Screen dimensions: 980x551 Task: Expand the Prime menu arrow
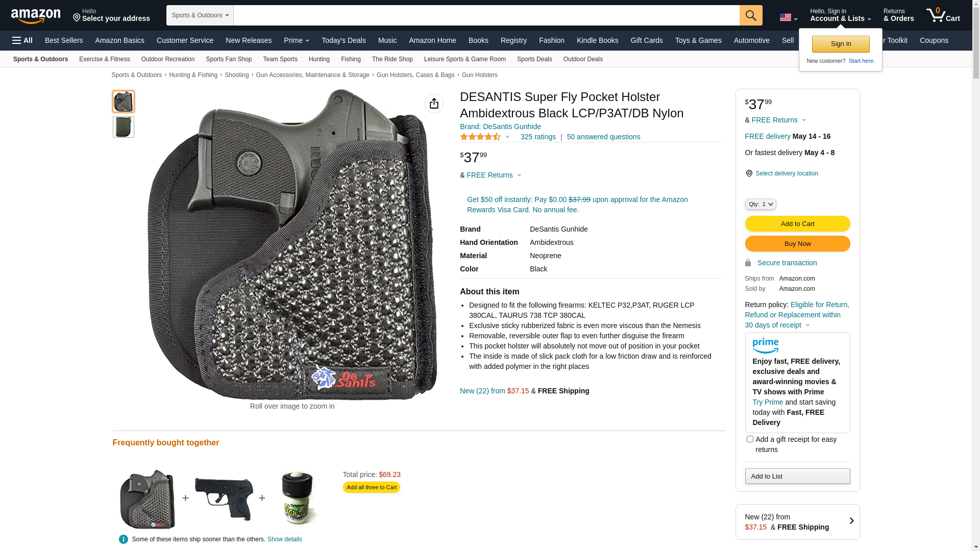point(307,41)
